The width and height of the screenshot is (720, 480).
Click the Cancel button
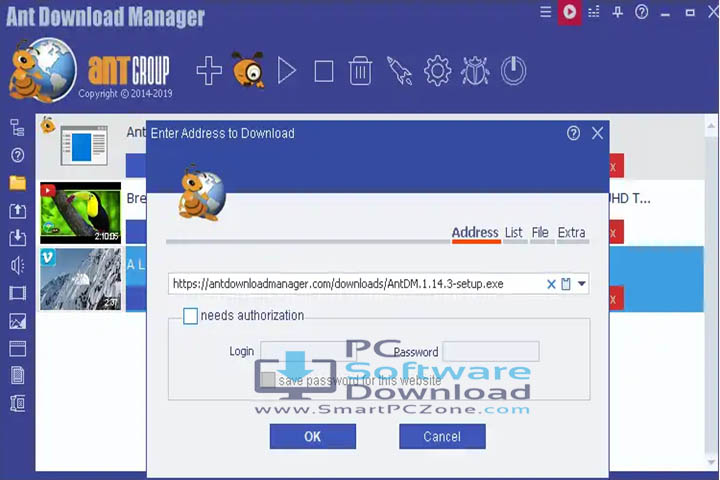pos(442,436)
